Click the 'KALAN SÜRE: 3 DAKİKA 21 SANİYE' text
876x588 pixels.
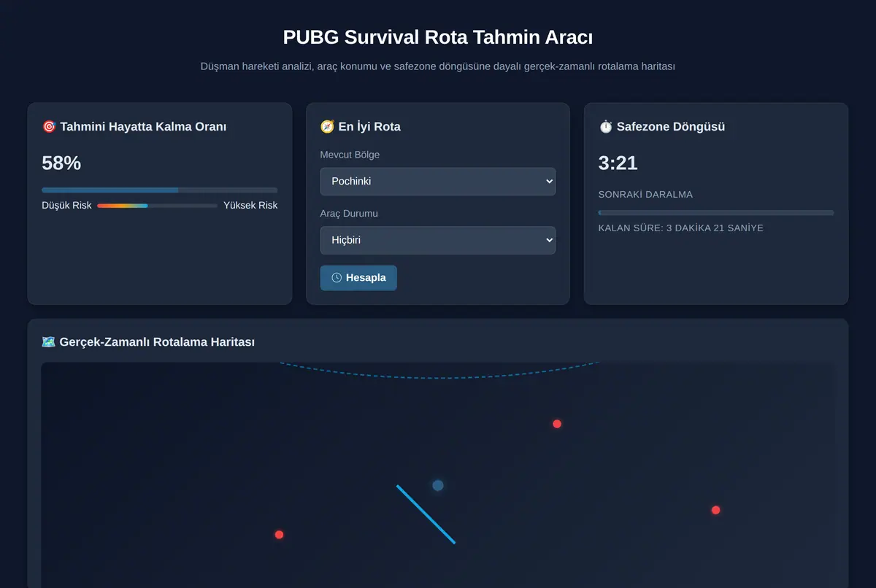(x=680, y=228)
